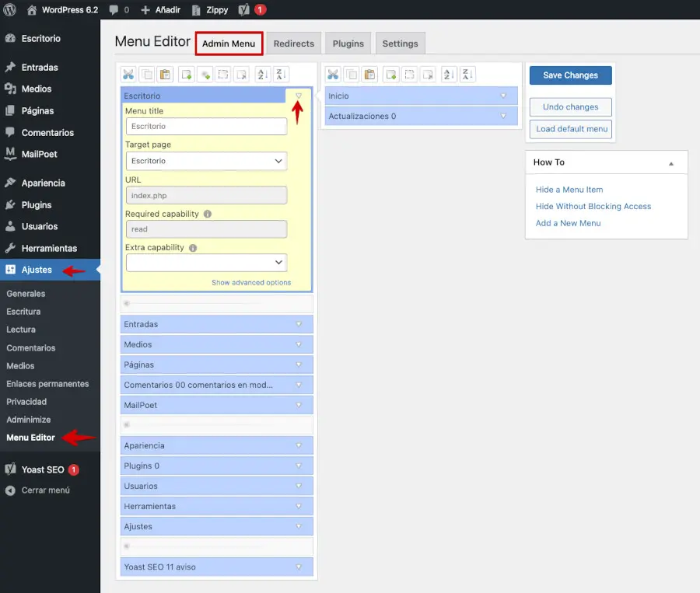700x593 pixels.
Task: Open the Target page dropdown
Action: click(x=206, y=161)
